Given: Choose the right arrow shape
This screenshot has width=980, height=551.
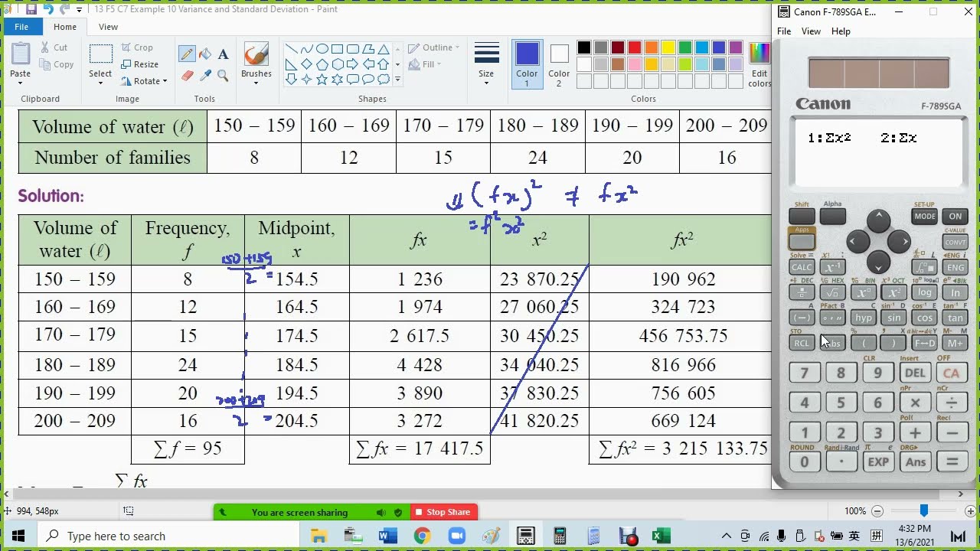Looking at the screenshot, I should 352,64.
